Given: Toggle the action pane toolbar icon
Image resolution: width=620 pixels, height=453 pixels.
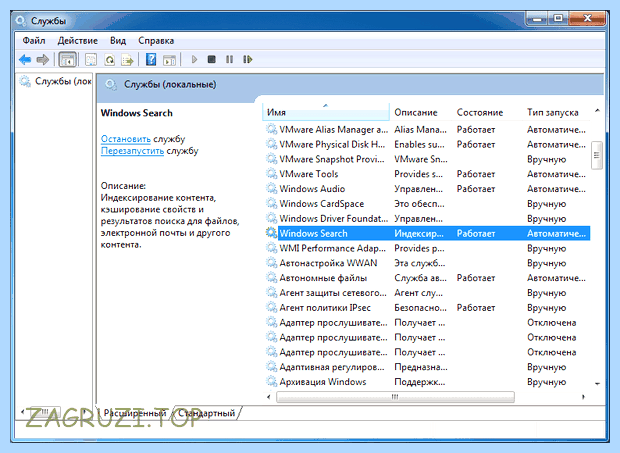Looking at the screenshot, I should pyautogui.click(x=170, y=60).
